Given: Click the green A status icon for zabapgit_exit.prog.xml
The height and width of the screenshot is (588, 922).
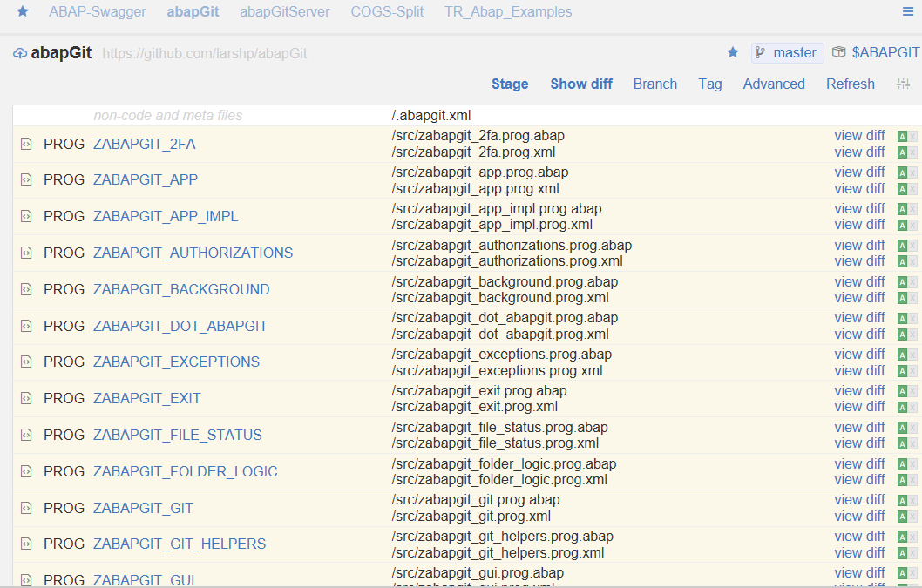Looking at the screenshot, I should click(902, 407).
